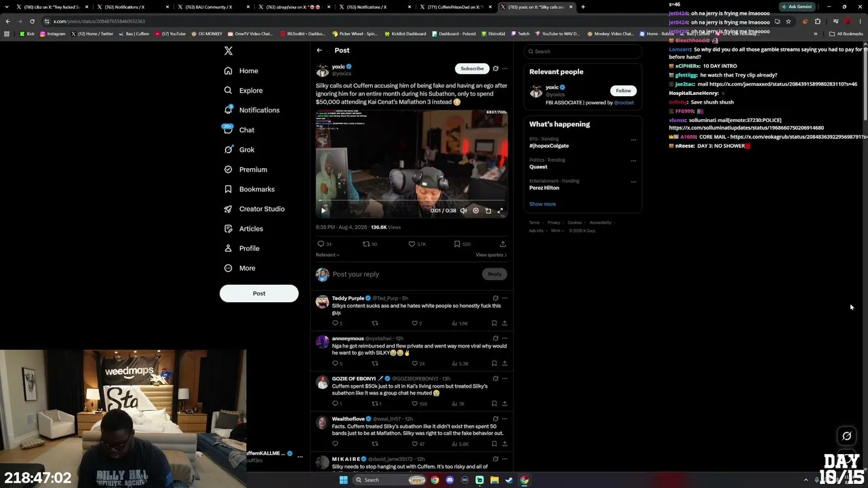Viewport: 868px width, 488px height.
Task: Open a new browser tab
Action: coord(583,7)
